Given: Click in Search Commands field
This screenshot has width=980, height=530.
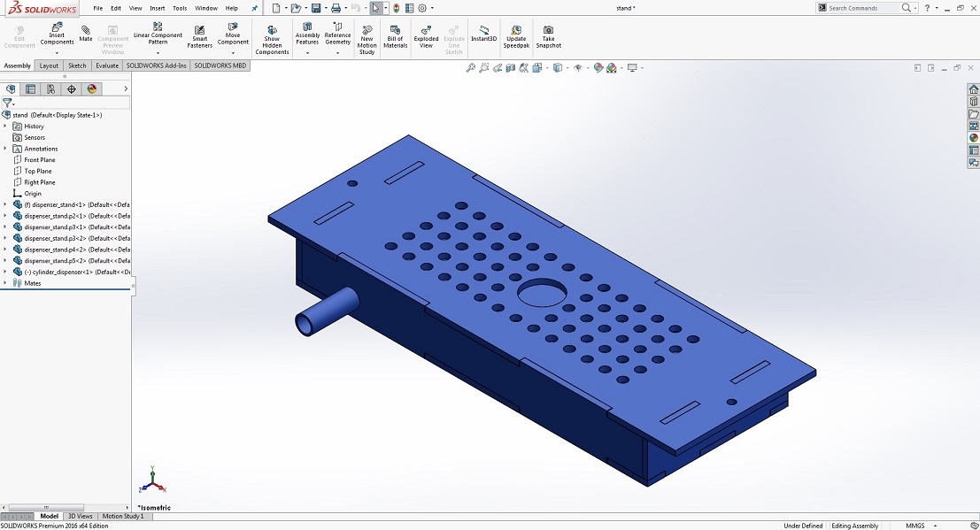Looking at the screenshot, I should pyautogui.click(x=861, y=8).
